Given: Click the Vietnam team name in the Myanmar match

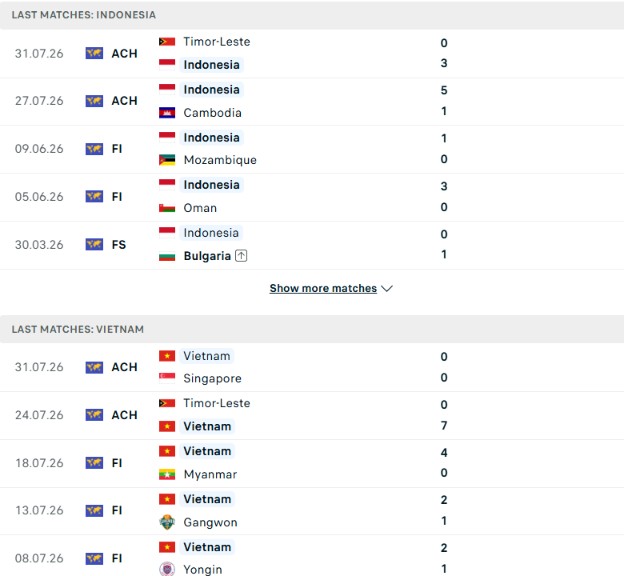Looking at the screenshot, I should point(207,451).
